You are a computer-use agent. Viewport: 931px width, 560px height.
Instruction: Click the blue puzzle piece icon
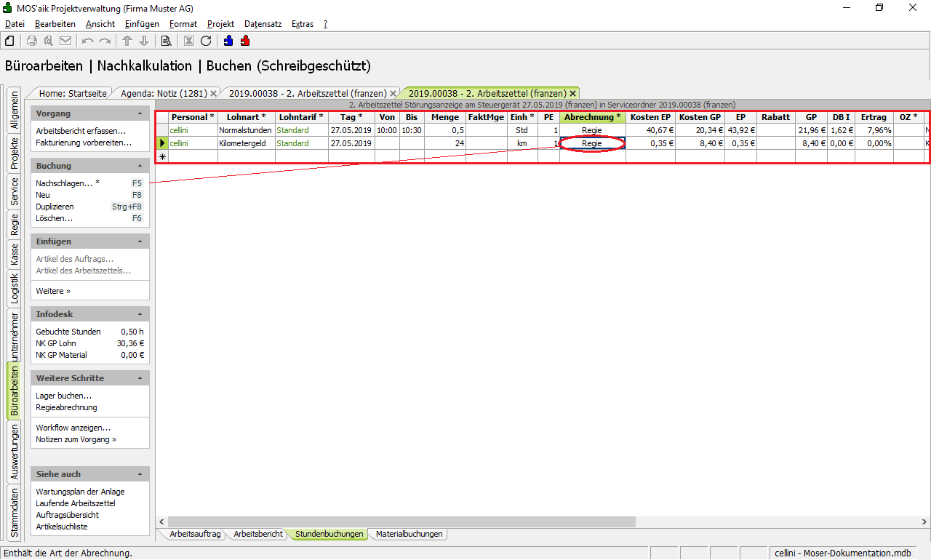228,41
